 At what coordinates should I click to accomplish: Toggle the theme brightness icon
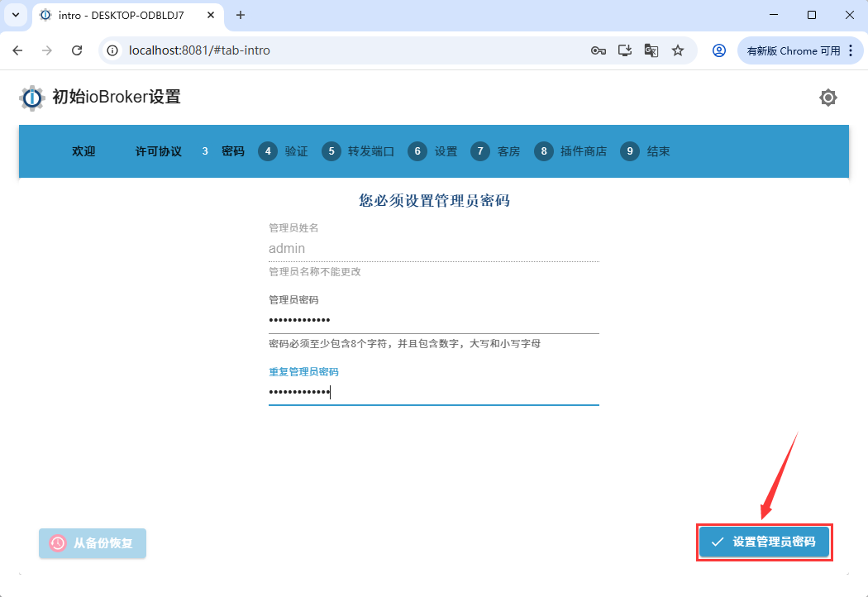(827, 98)
